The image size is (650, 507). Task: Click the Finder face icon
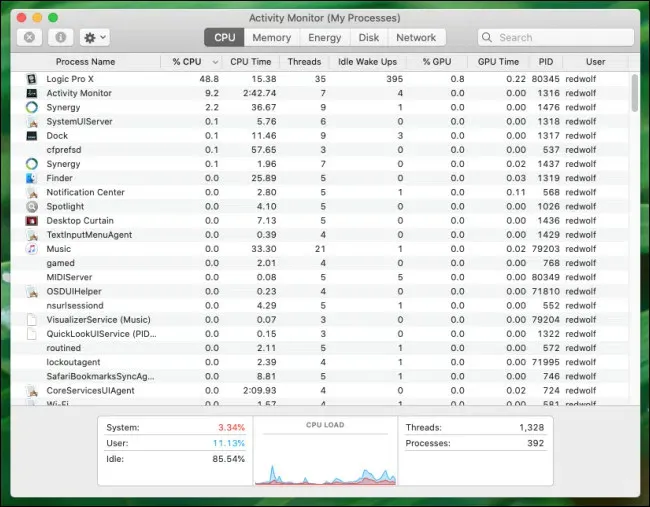point(32,178)
